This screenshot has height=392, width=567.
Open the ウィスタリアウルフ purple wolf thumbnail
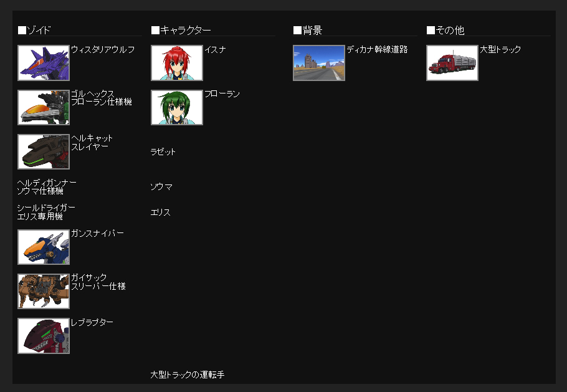click(44, 63)
